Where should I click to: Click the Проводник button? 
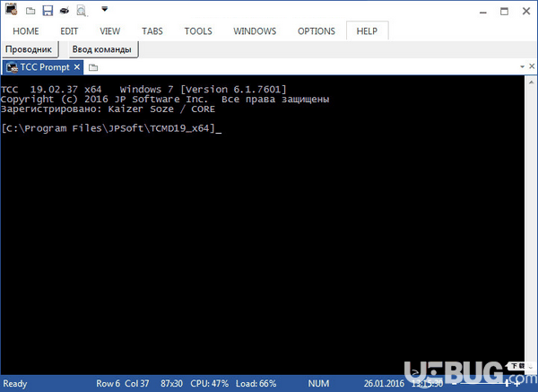click(x=30, y=49)
